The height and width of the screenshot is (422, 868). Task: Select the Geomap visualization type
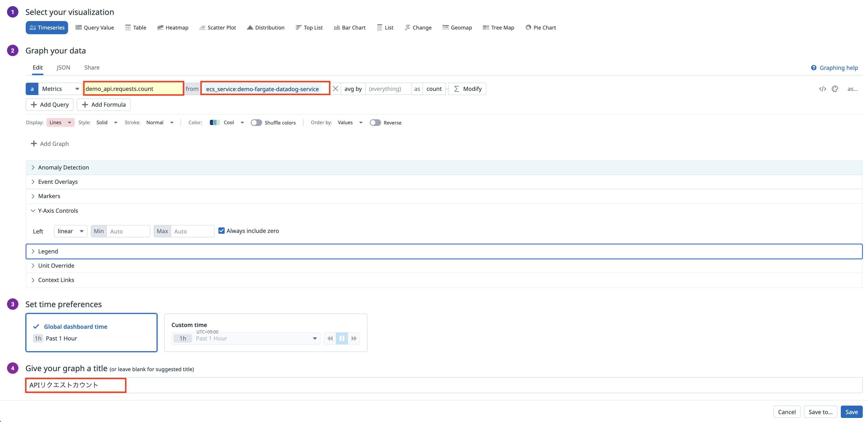[x=457, y=28]
